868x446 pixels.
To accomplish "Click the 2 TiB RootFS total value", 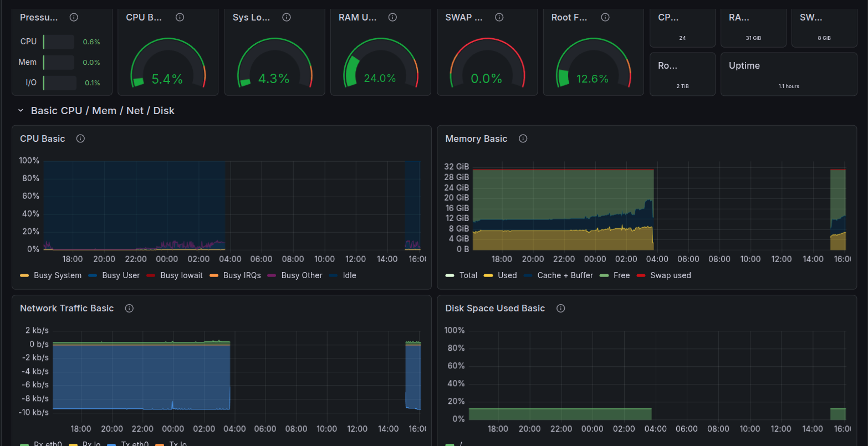I will (x=682, y=86).
